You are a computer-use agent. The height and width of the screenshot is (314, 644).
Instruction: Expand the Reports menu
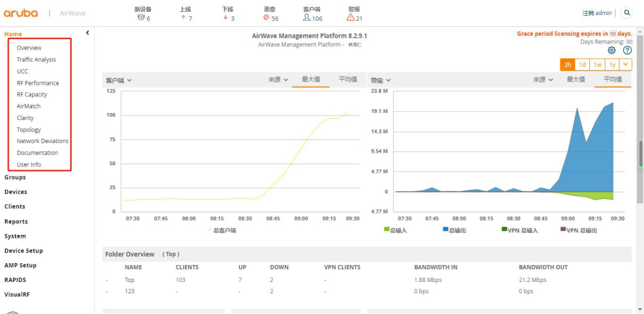point(16,221)
